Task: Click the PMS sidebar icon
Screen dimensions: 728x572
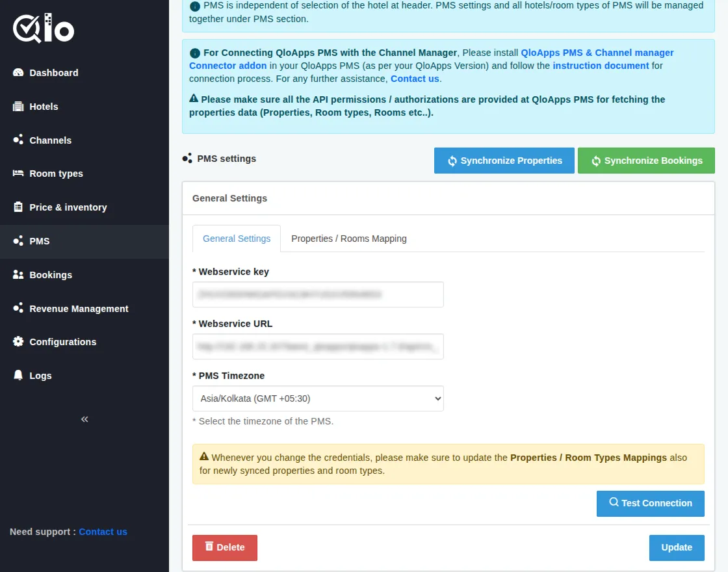Action: (x=18, y=241)
